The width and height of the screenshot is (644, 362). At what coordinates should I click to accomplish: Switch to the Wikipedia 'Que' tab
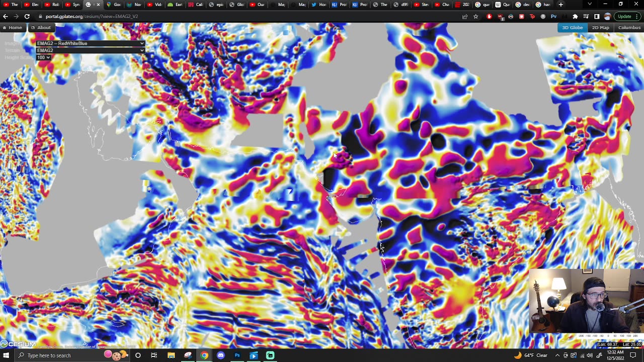pos(503,5)
